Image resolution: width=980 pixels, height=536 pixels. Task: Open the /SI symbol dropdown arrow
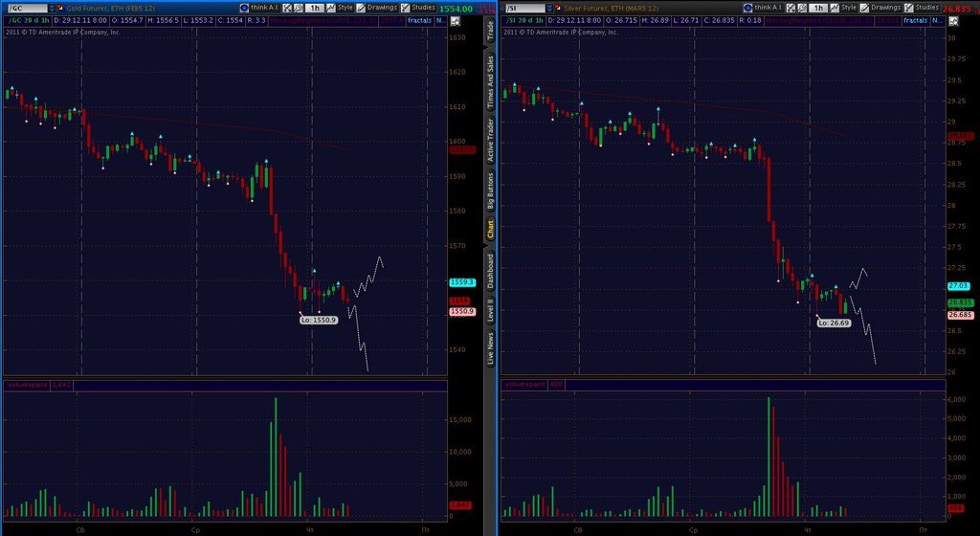549,8
